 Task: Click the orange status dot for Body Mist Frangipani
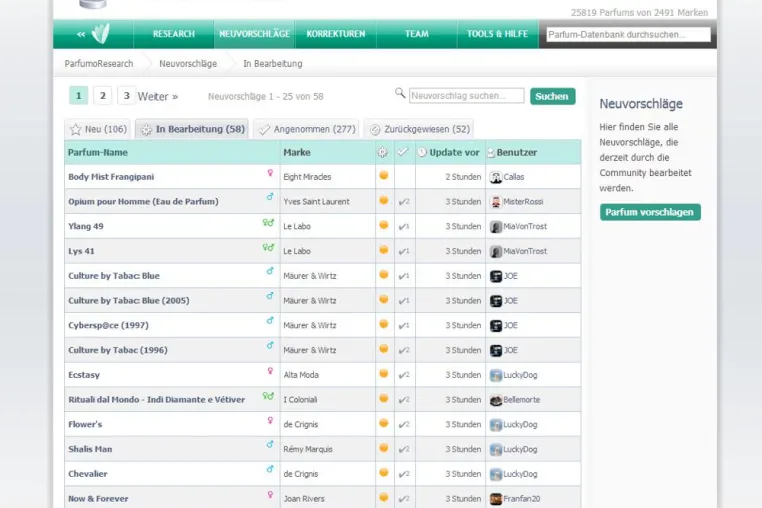(x=383, y=175)
